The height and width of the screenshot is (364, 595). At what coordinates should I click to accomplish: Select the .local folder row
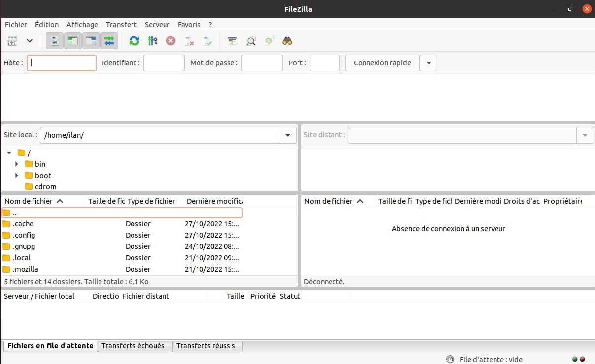click(x=122, y=258)
